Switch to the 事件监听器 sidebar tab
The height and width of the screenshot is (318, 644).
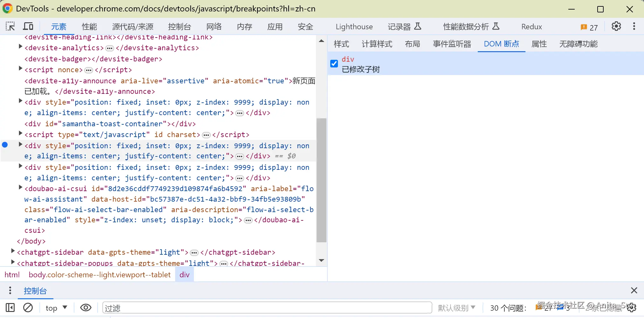452,44
